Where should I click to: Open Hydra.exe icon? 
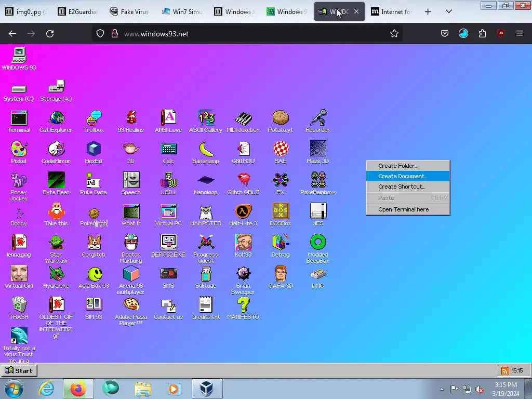click(56, 277)
